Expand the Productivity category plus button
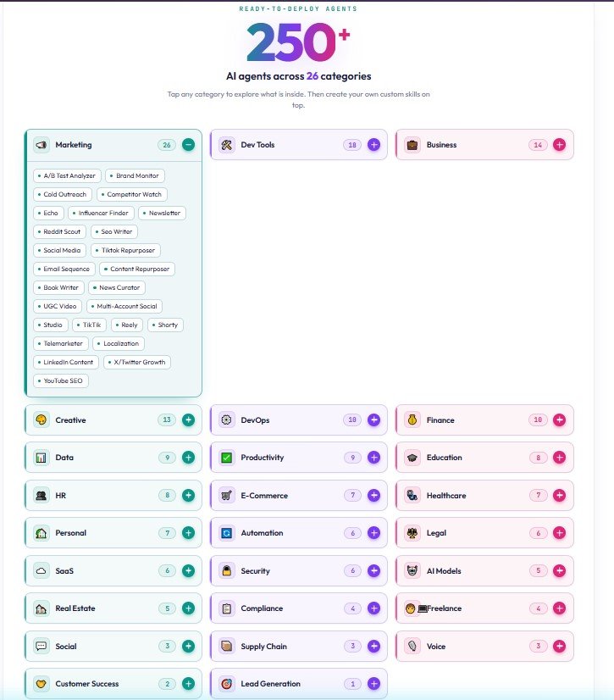The image size is (614, 700). pyautogui.click(x=374, y=458)
